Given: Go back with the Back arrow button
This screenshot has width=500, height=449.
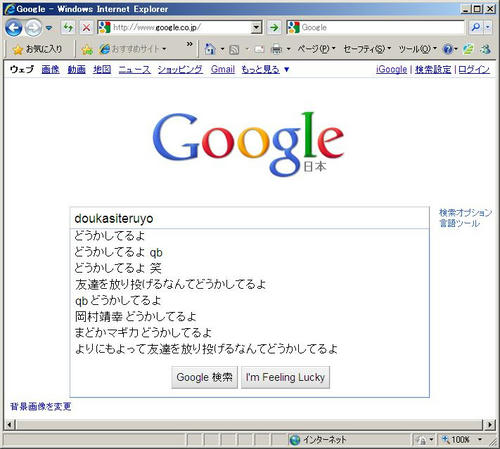Looking at the screenshot, I should coord(13,28).
